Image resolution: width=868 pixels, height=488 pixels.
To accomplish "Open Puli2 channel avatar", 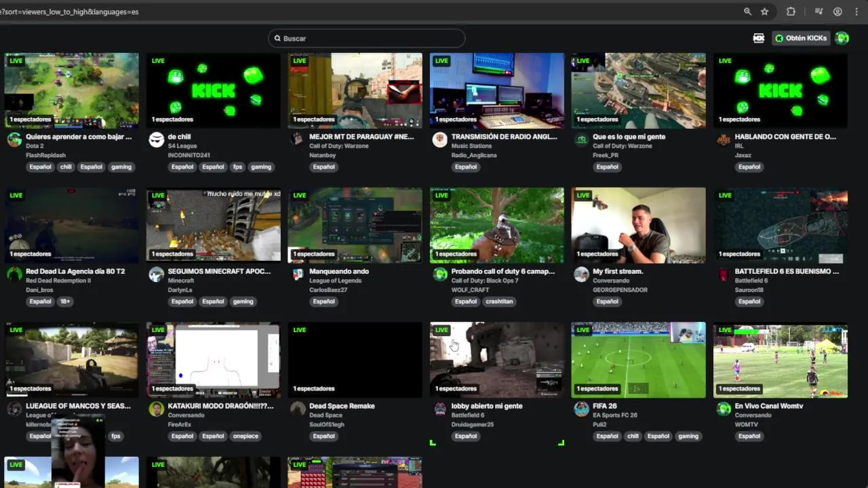I will tap(581, 409).
